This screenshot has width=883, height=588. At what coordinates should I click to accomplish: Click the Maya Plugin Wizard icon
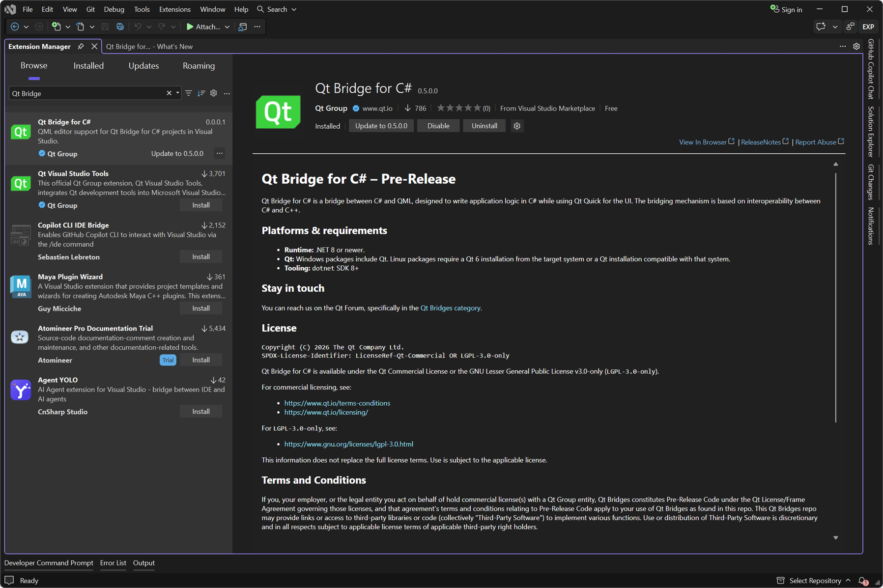(x=21, y=287)
